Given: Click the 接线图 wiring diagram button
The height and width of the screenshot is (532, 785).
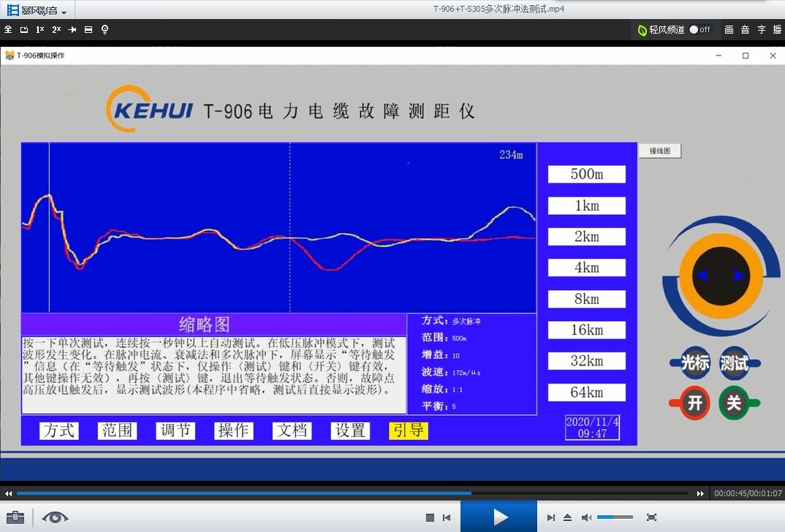Looking at the screenshot, I should pos(659,151).
